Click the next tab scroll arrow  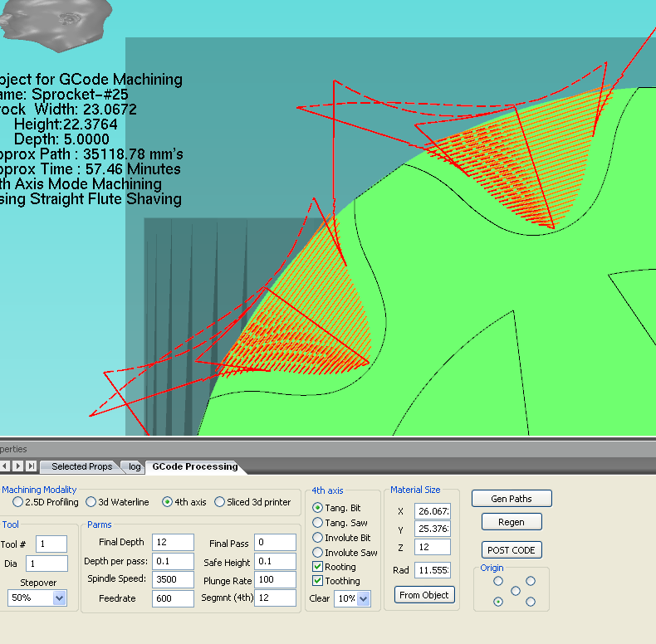(18, 466)
